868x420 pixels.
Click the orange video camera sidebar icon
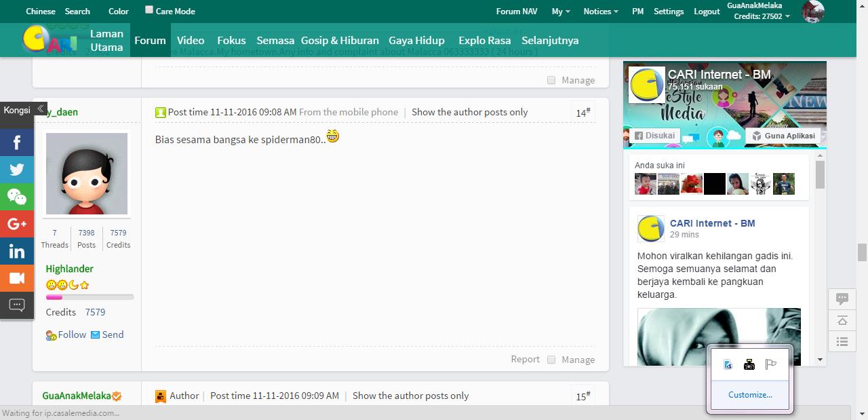17,278
